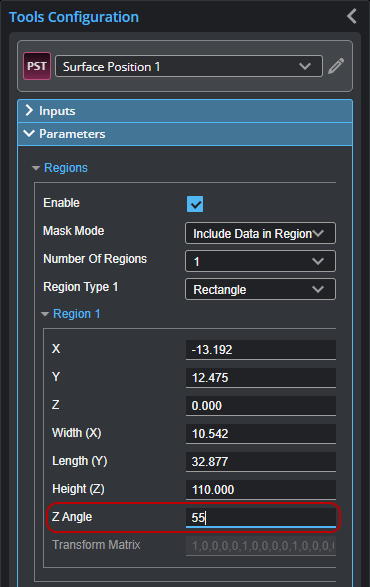Click the Transform Matrix field
The width and height of the screenshot is (370, 587).
tap(261, 546)
